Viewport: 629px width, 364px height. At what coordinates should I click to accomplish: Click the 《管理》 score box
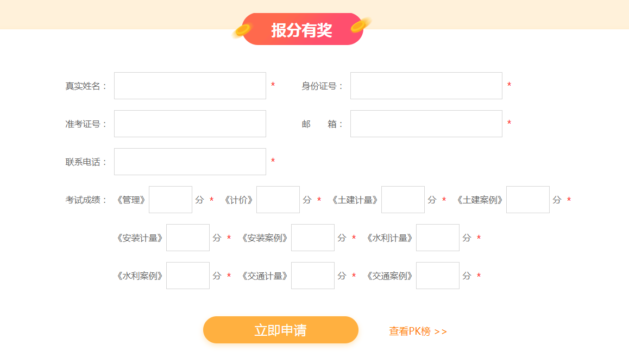pyautogui.click(x=171, y=200)
